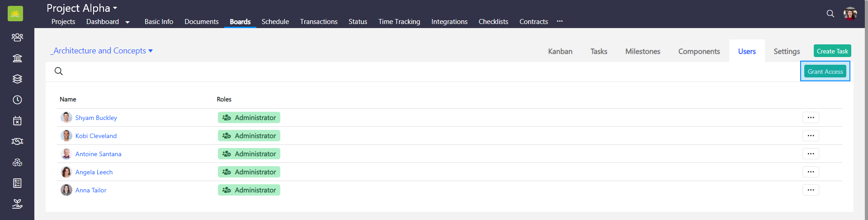This screenshot has width=868, height=220.
Task: Click the Create Task button
Action: tap(832, 51)
